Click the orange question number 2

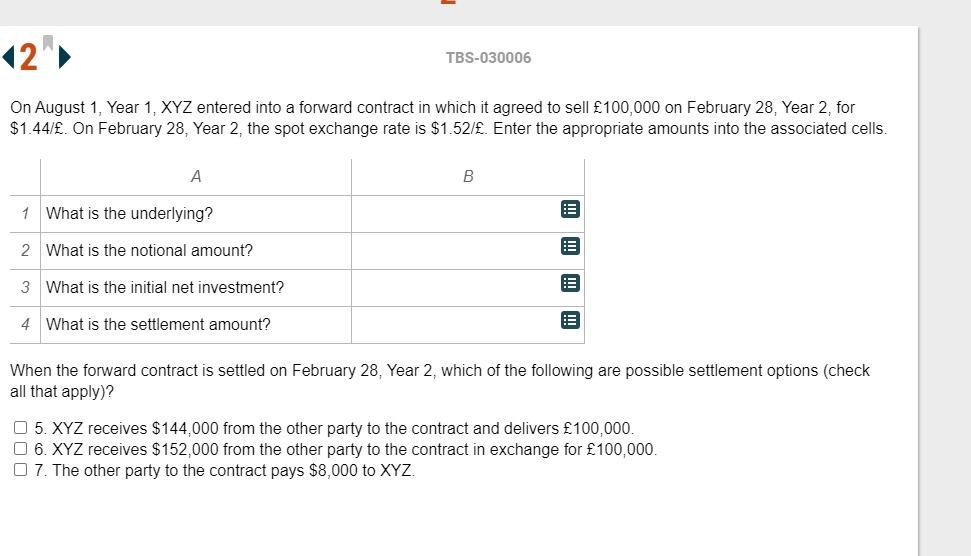click(x=29, y=57)
